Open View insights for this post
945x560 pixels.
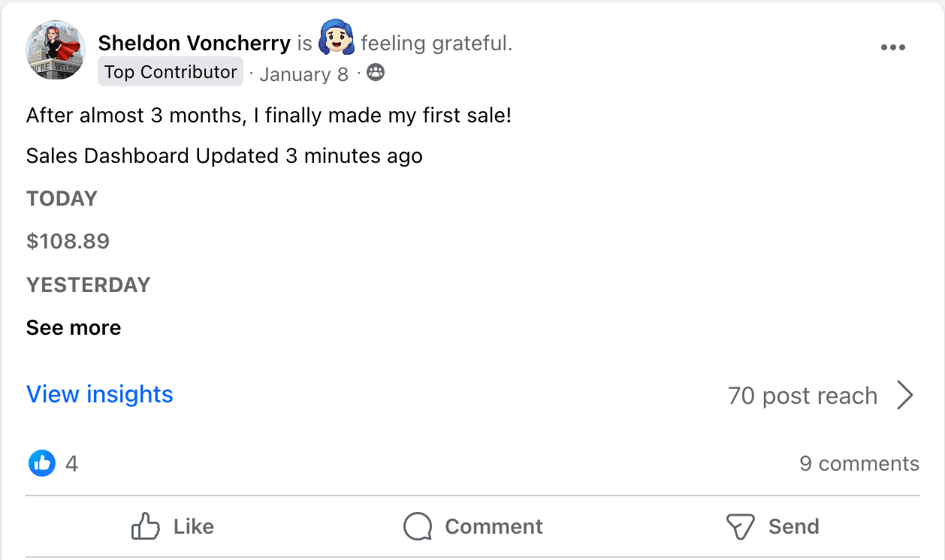(x=100, y=394)
